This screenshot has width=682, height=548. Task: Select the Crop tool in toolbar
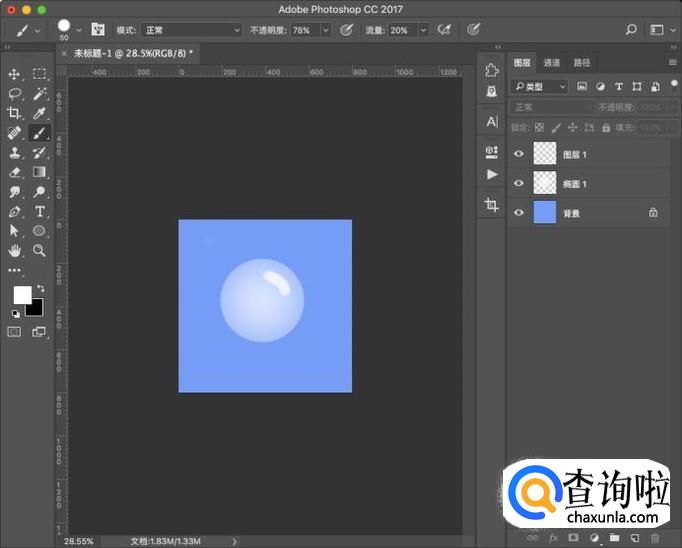pos(15,113)
